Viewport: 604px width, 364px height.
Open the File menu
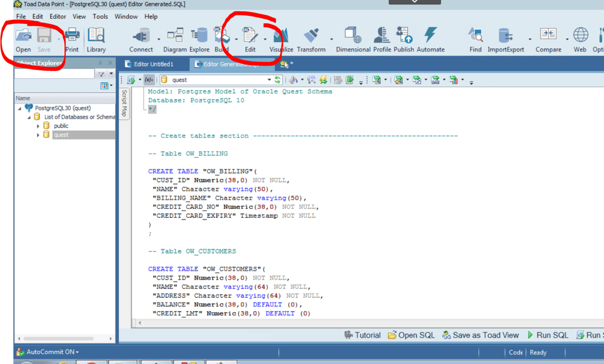click(x=21, y=17)
